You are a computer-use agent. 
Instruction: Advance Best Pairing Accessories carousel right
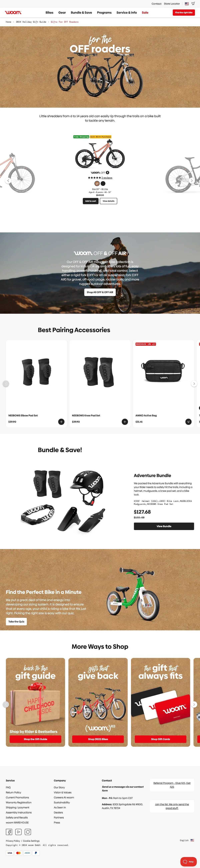(x=194, y=383)
